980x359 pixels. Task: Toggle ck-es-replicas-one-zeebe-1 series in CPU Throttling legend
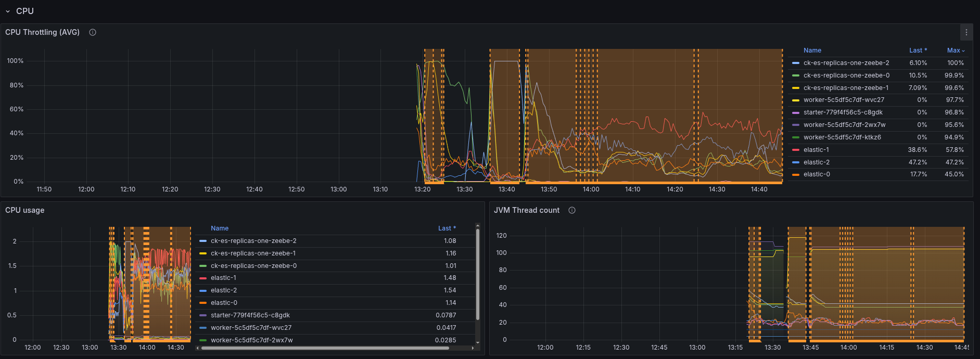[x=846, y=88]
